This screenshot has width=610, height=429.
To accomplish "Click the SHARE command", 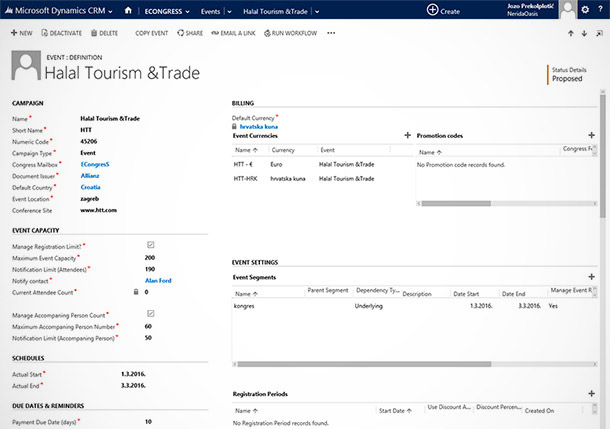I will click(190, 33).
